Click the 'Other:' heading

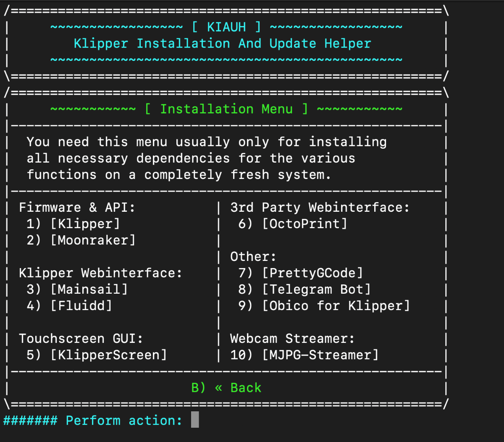(x=253, y=256)
